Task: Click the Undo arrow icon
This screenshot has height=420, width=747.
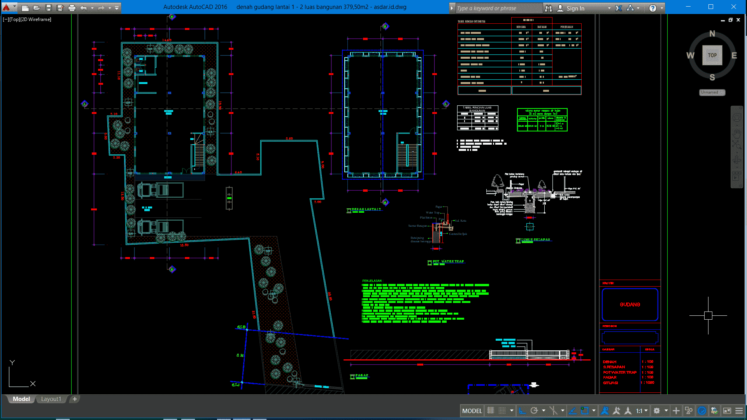Action: pos(83,8)
